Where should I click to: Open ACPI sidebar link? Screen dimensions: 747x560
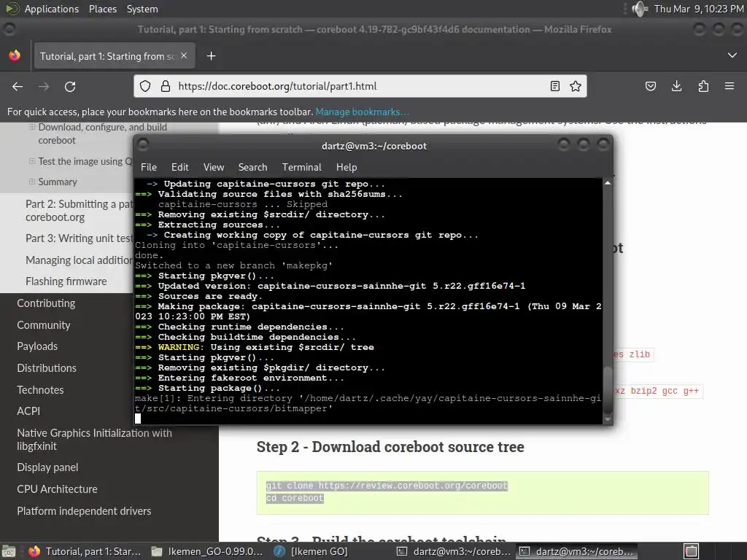pyautogui.click(x=28, y=411)
